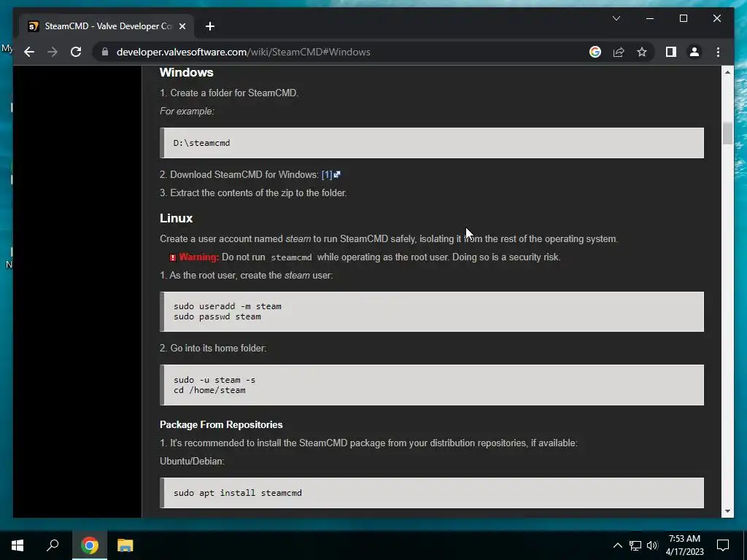Bookmark this page with the star icon

click(x=642, y=52)
